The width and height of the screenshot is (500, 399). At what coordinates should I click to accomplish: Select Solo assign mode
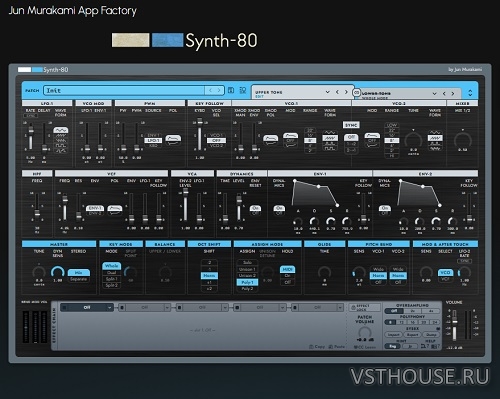pyautogui.click(x=247, y=263)
